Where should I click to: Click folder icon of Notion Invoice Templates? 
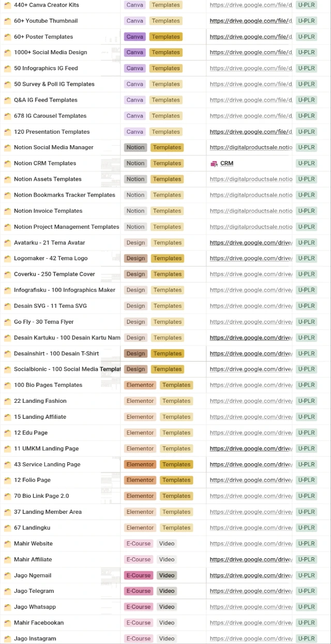pos(7,211)
